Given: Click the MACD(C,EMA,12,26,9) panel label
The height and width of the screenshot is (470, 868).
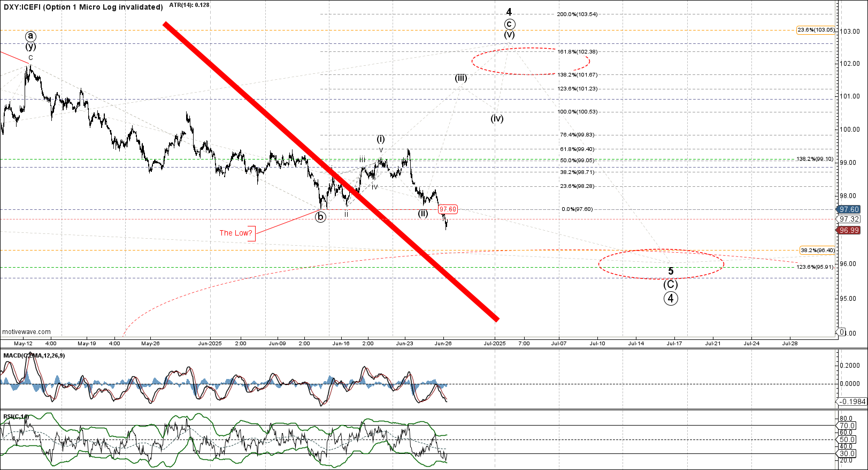Looking at the screenshot, I should pyautogui.click(x=34, y=355).
